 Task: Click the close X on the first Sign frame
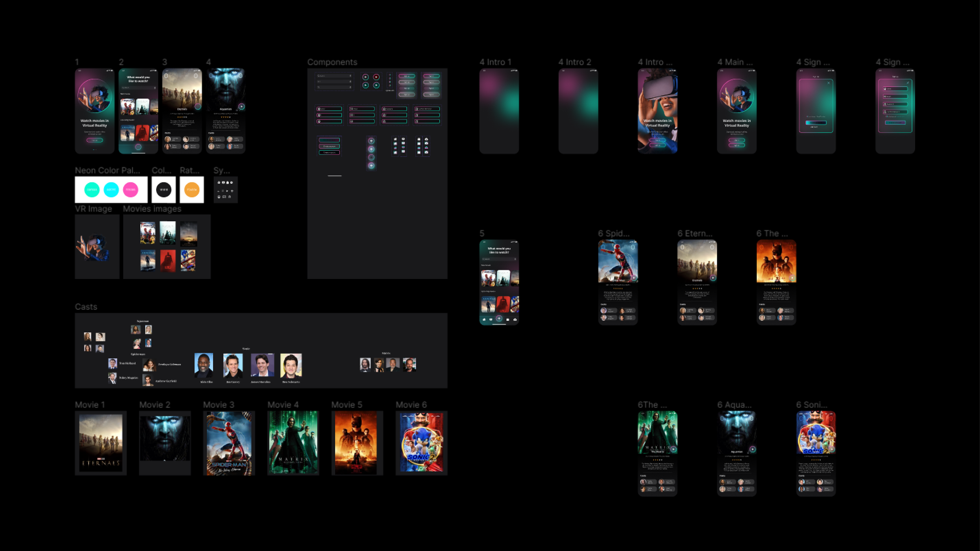(x=829, y=83)
